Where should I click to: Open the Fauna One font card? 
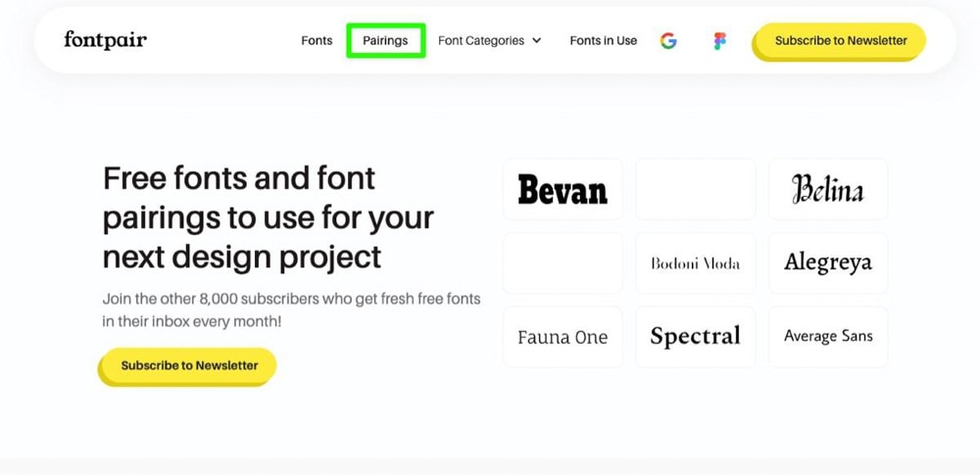[x=563, y=337]
